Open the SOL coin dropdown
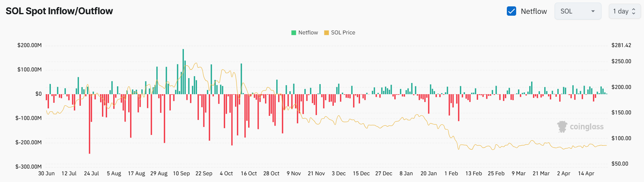644x182 pixels. [577, 11]
